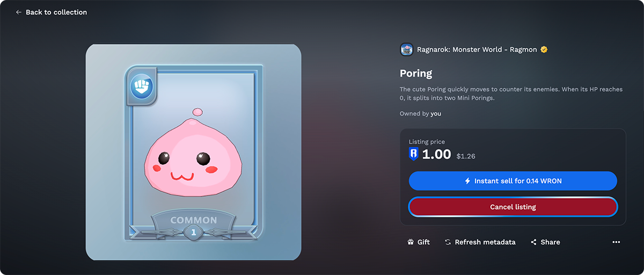Open the three-dot more options menu
This screenshot has width=644, height=275.
pos(616,242)
